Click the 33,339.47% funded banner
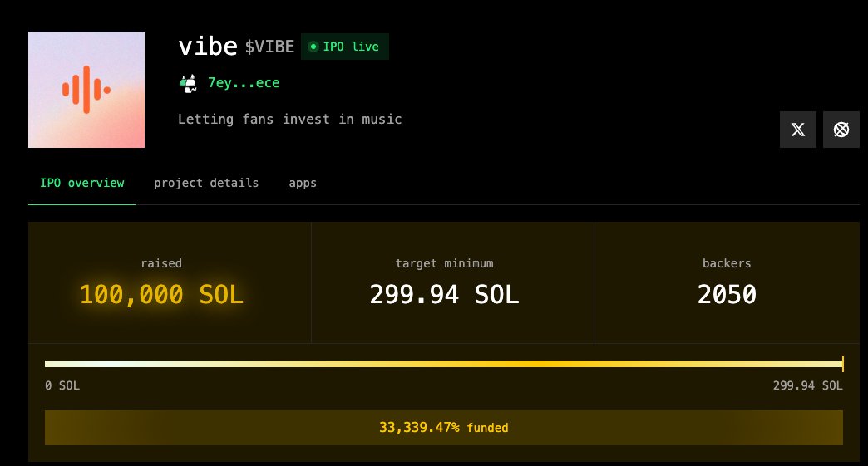868x466 pixels. [x=443, y=428]
